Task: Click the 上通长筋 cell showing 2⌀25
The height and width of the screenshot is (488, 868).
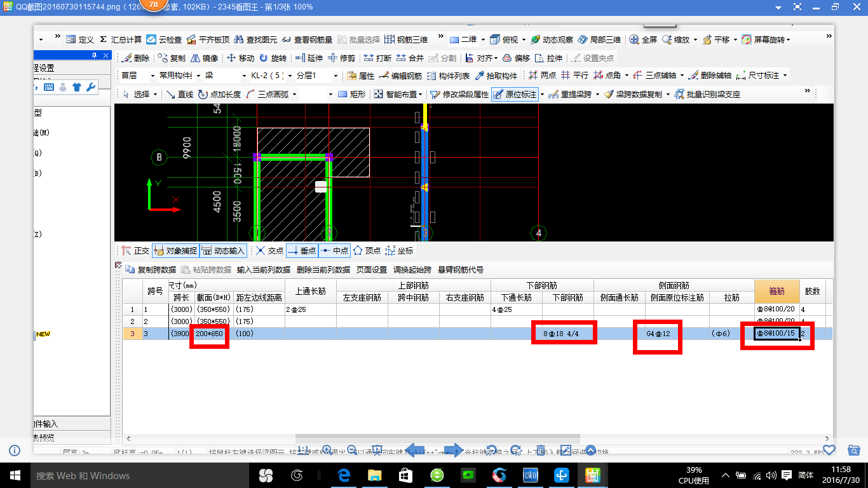Action: [311, 309]
